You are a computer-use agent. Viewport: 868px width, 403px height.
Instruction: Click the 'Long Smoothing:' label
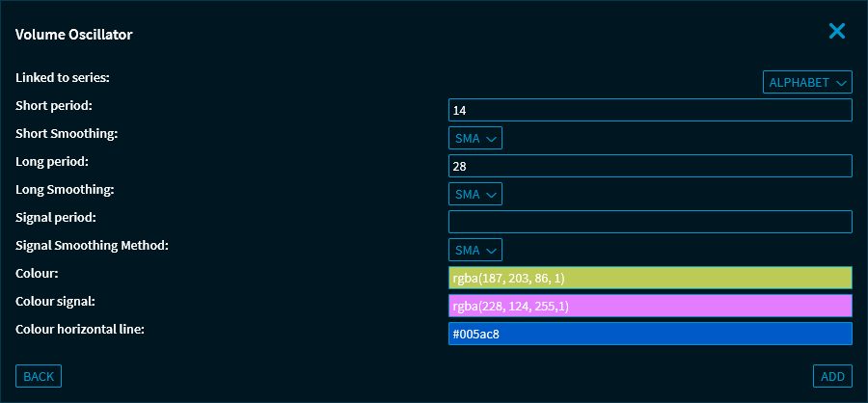(x=65, y=189)
